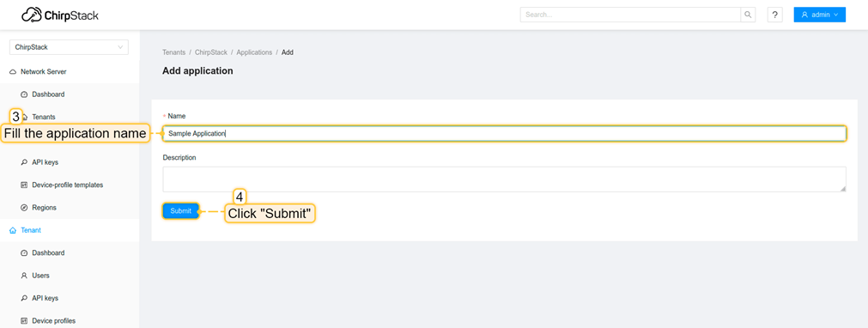This screenshot has width=868, height=328.
Task: Click the search magnifier icon button
Action: [x=748, y=15]
